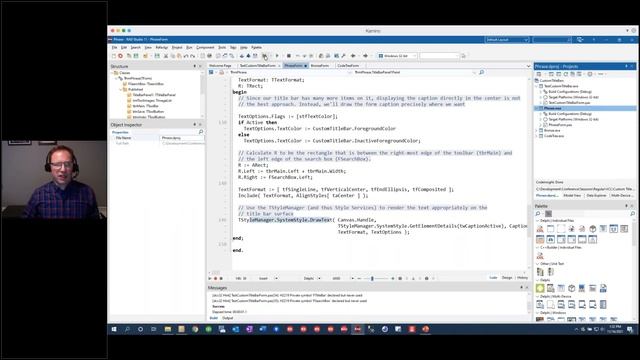
Task: Click the 3D cube icon in the Delphi palette group
Action: (571, 288)
